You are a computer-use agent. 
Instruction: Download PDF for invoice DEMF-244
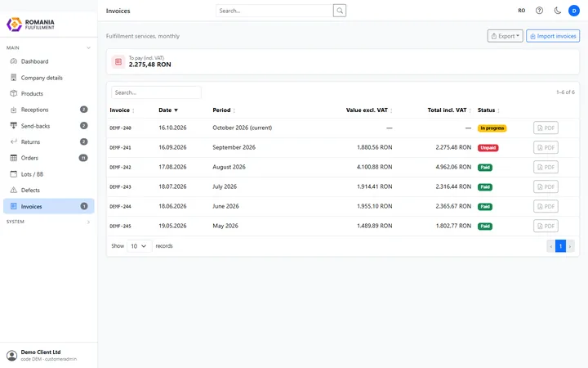tap(546, 206)
